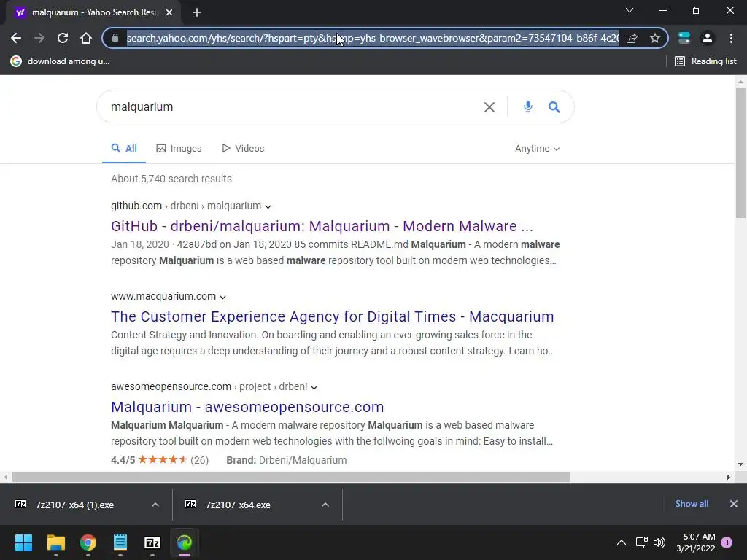The height and width of the screenshot is (560, 747).
Task: Show all downloads
Action: [x=692, y=504]
